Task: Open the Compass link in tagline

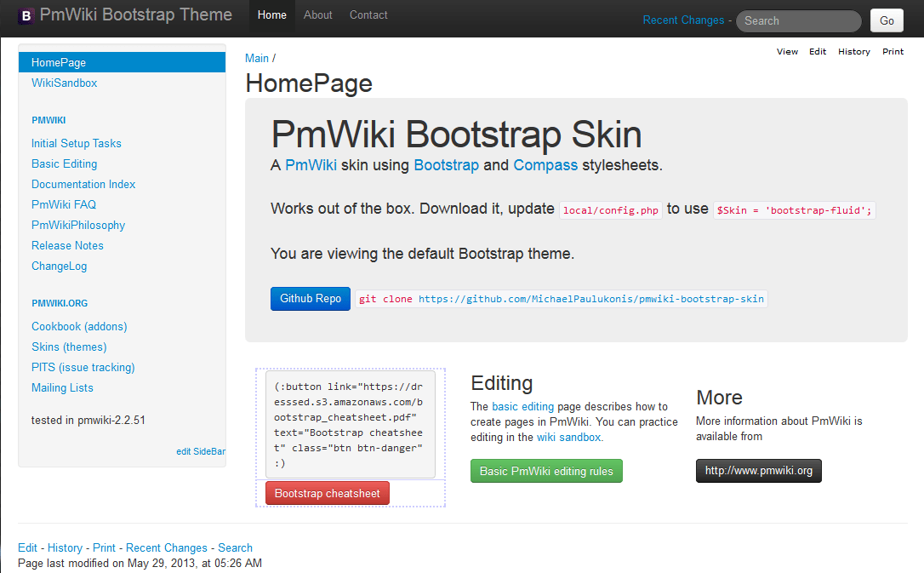Action: pos(545,165)
